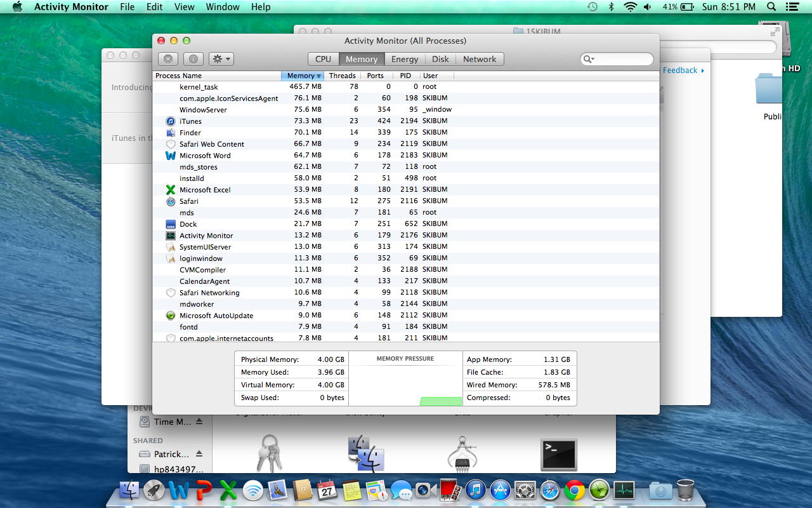This screenshot has height=508, width=812.
Task: Sort by Process Name column
Action: (217, 76)
